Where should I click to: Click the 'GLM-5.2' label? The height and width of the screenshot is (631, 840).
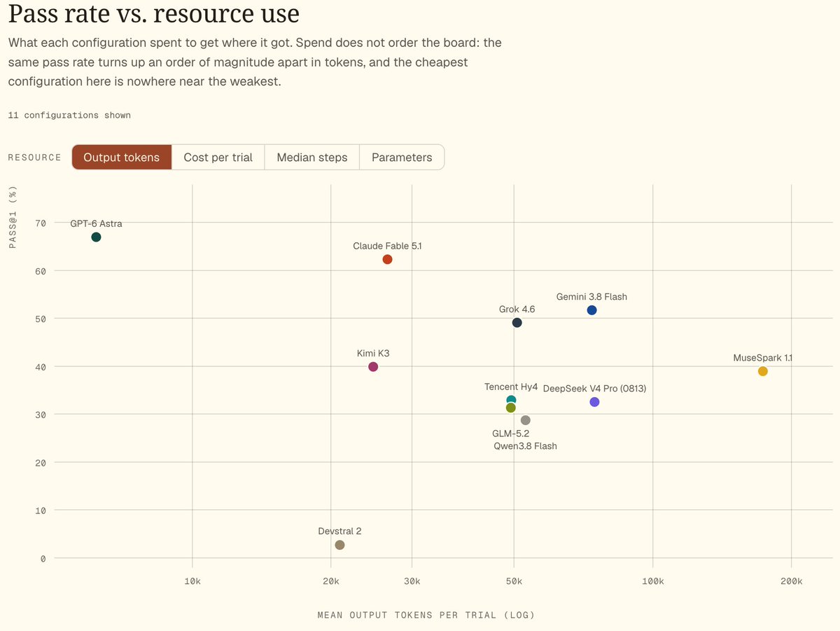click(x=510, y=434)
